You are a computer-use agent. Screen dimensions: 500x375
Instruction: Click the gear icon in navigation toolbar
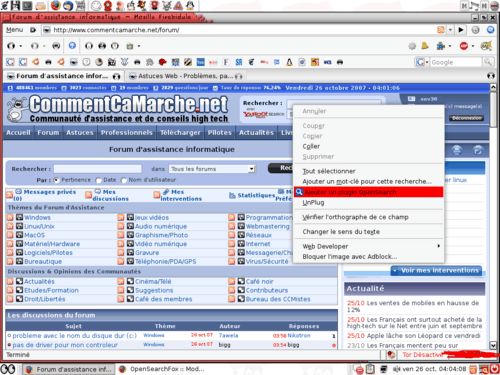412,46
